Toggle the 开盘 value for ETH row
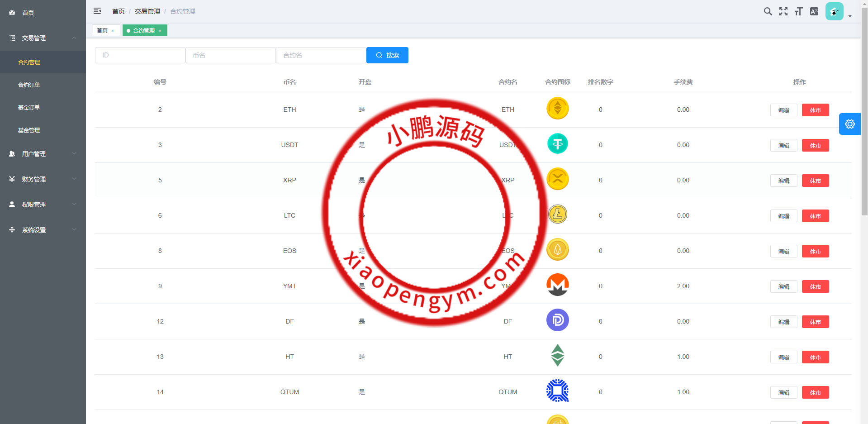868x424 pixels. [361, 110]
